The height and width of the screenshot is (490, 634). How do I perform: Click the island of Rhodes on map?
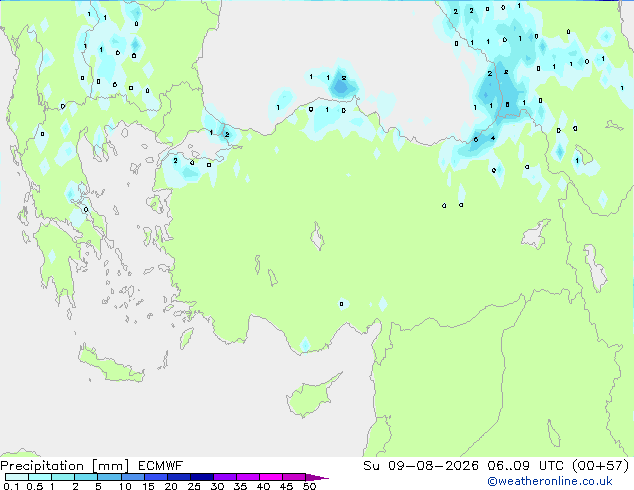pos(186,338)
